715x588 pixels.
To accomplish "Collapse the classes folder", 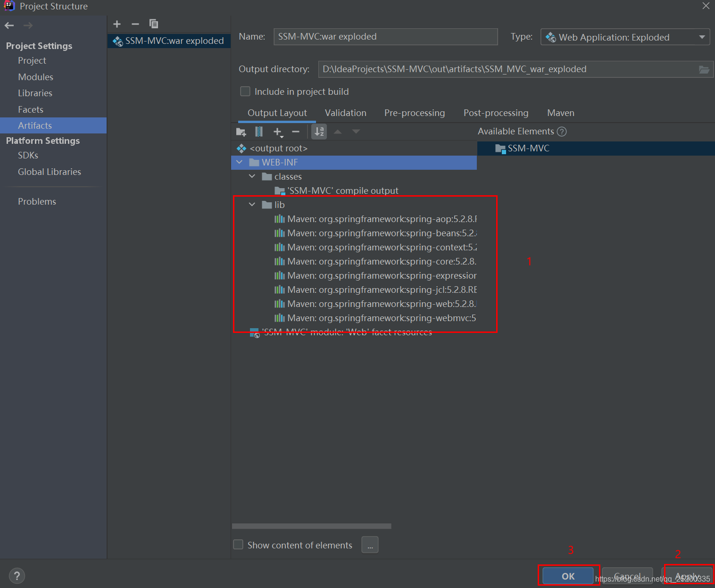I will tap(252, 176).
